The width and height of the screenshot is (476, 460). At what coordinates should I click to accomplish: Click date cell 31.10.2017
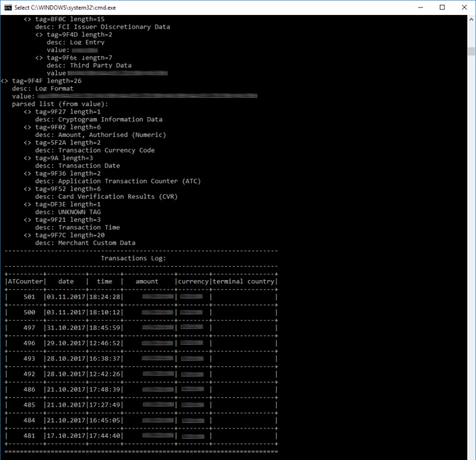[x=66, y=328]
